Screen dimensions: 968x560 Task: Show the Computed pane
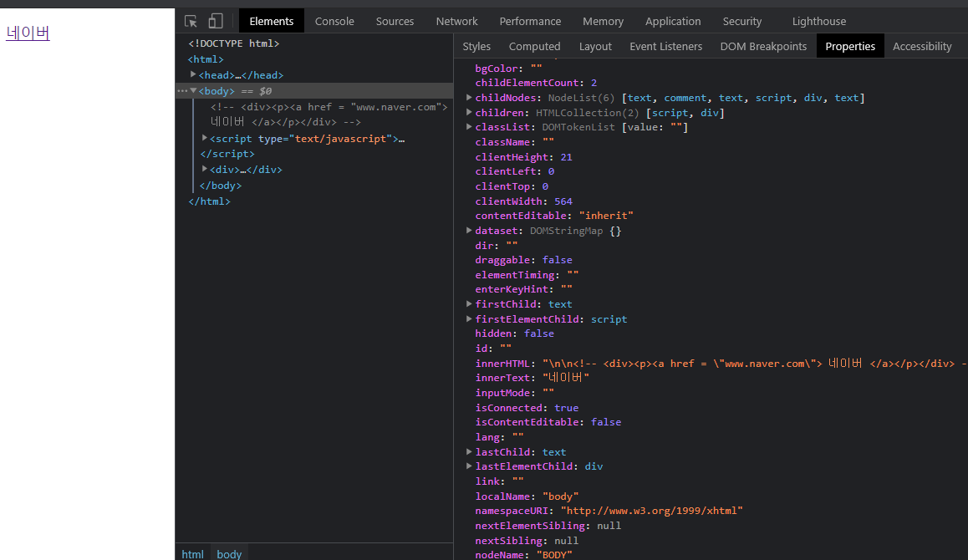click(x=535, y=46)
